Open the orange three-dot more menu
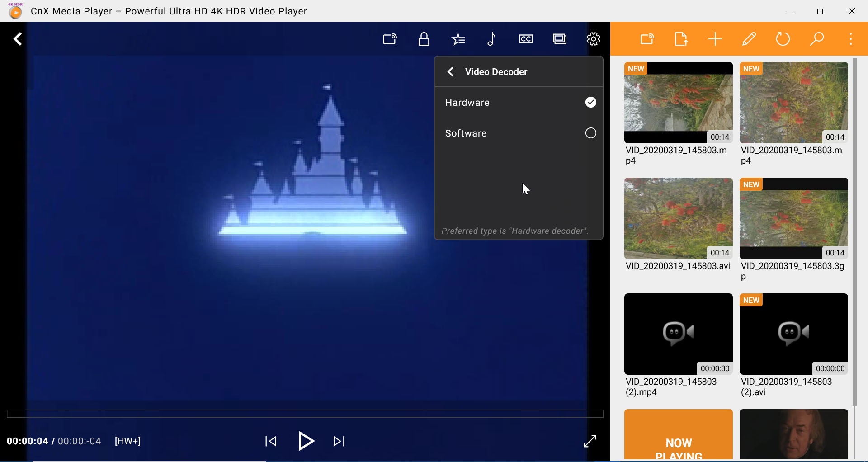Image resolution: width=868 pixels, height=462 pixels. point(852,39)
